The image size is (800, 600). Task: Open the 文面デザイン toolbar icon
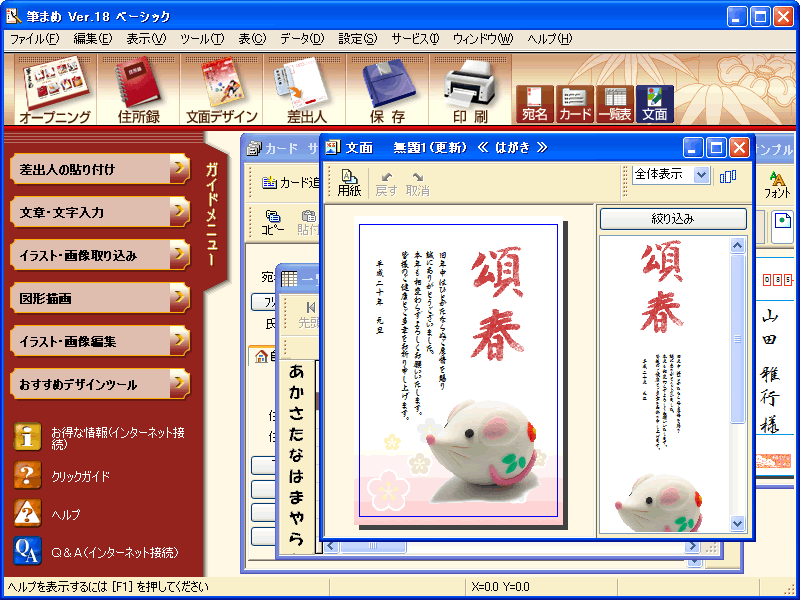click(221, 90)
